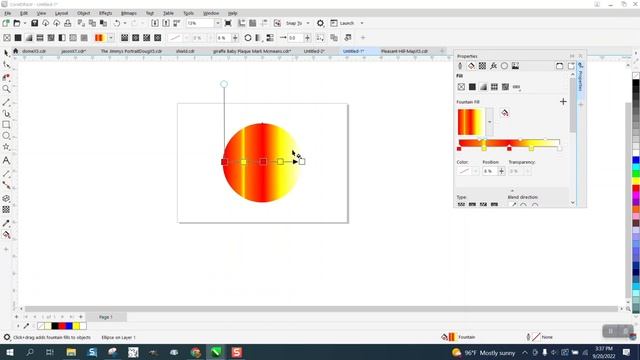Click the plus button next to Position field
Viewport: 640px width, 360px height.
click(501, 171)
